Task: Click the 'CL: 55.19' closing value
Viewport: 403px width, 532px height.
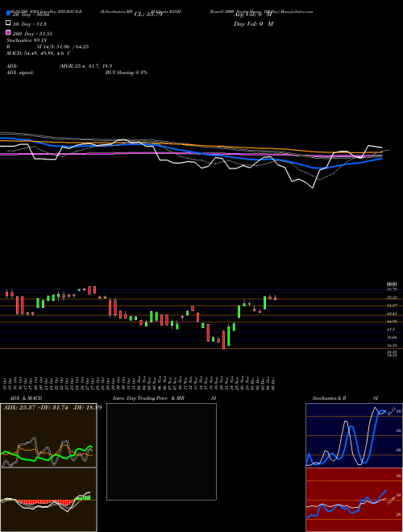Action: pyautogui.click(x=148, y=15)
